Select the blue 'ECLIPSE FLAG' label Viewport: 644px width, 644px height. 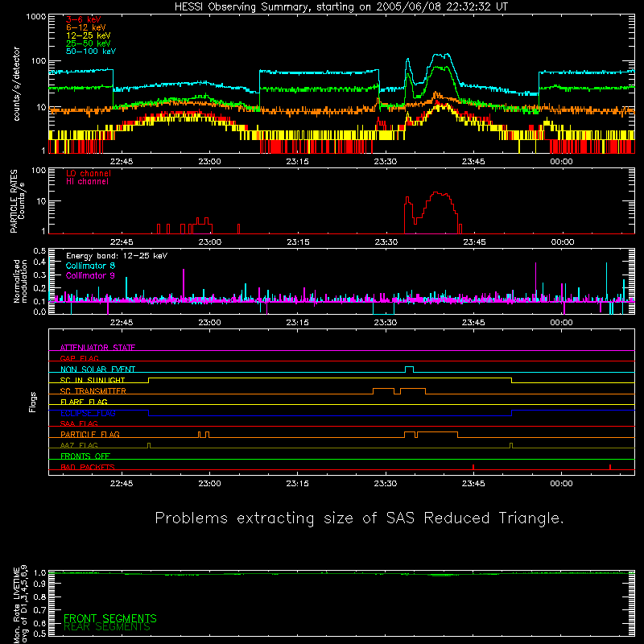click(x=88, y=413)
